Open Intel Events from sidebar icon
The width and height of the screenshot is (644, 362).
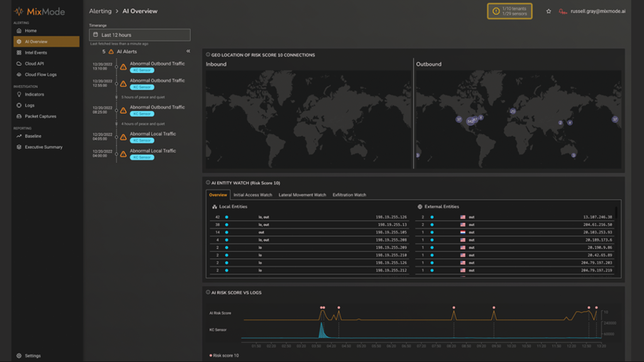(19, 53)
